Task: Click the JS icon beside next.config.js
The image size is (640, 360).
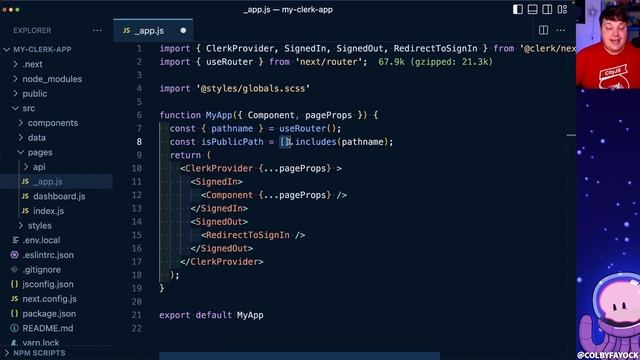Action: pos(15,299)
